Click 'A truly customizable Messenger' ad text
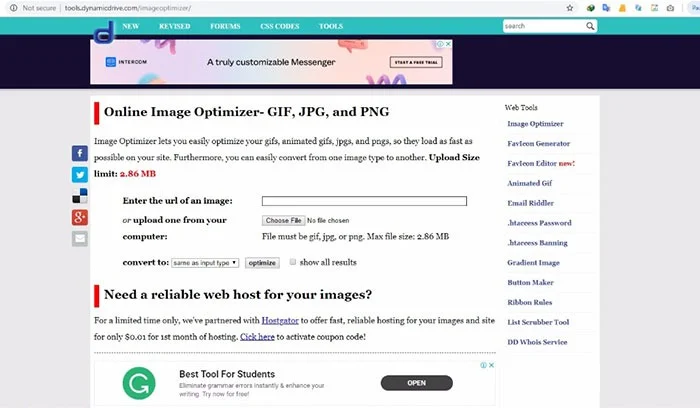Image resolution: width=700 pixels, height=408 pixels. coord(271,62)
